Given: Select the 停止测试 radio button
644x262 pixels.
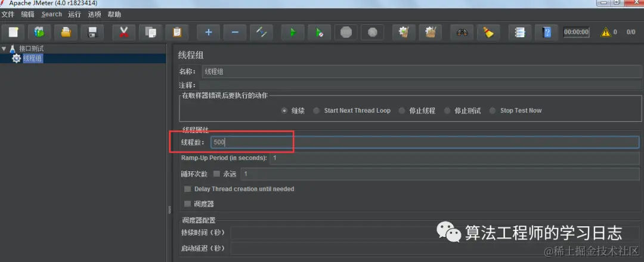Looking at the screenshot, I should (x=447, y=110).
